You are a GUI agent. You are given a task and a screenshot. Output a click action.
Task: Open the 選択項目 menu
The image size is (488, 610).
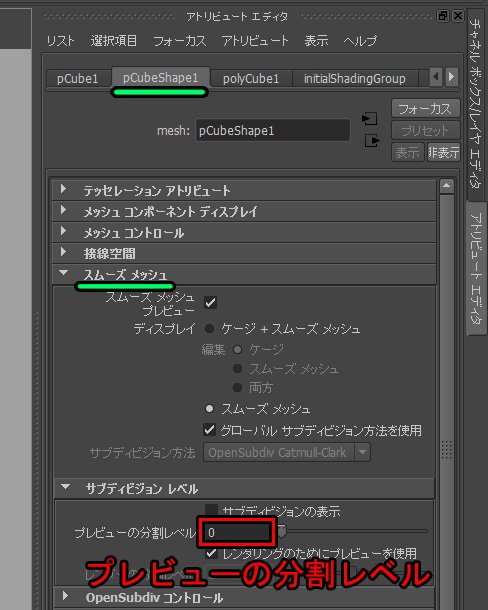click(x=114, y=40)
